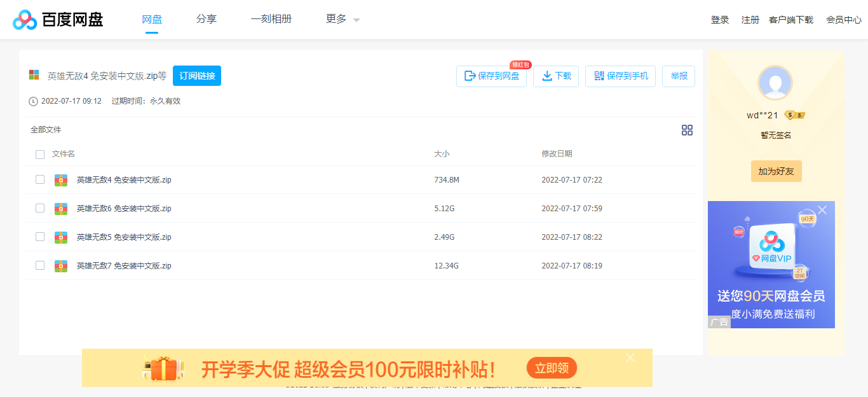Screen dimensions: 868x397
Task: Switch to the 分享 tab
Action: point(207,19)
